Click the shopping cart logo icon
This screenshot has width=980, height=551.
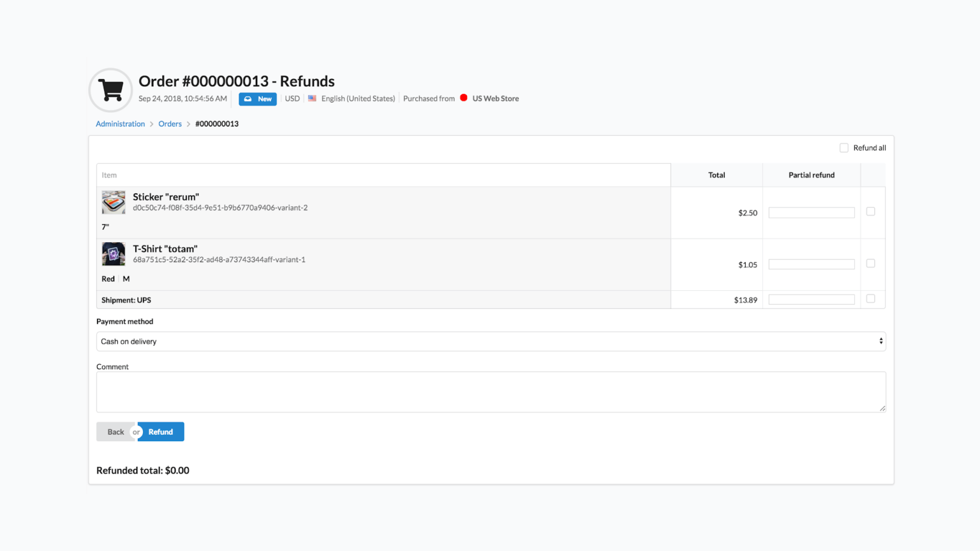pyautogui.click(x=110, y=90)
